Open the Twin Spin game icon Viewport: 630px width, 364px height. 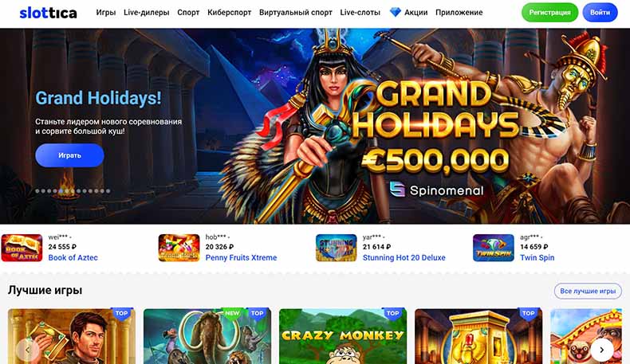coord(494,248)
